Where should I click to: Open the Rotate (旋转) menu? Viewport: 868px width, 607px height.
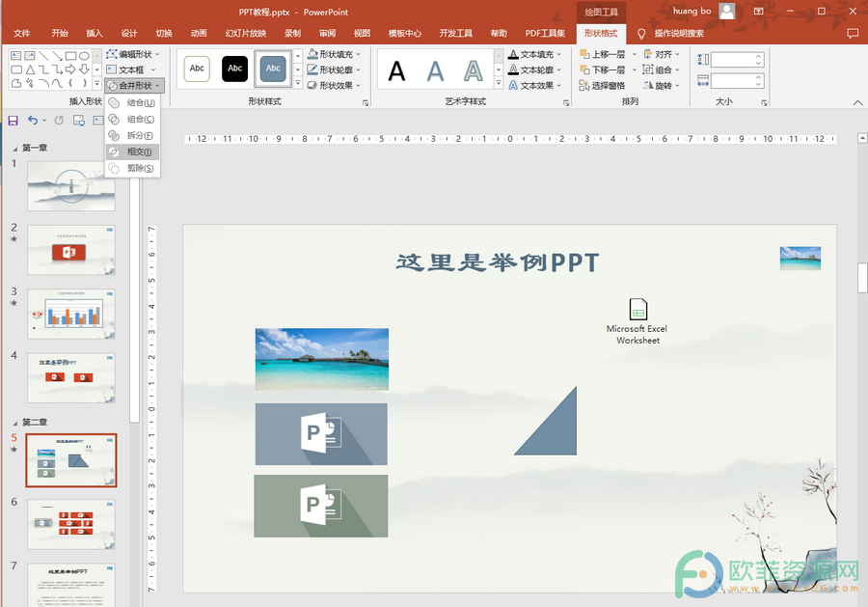662,85
